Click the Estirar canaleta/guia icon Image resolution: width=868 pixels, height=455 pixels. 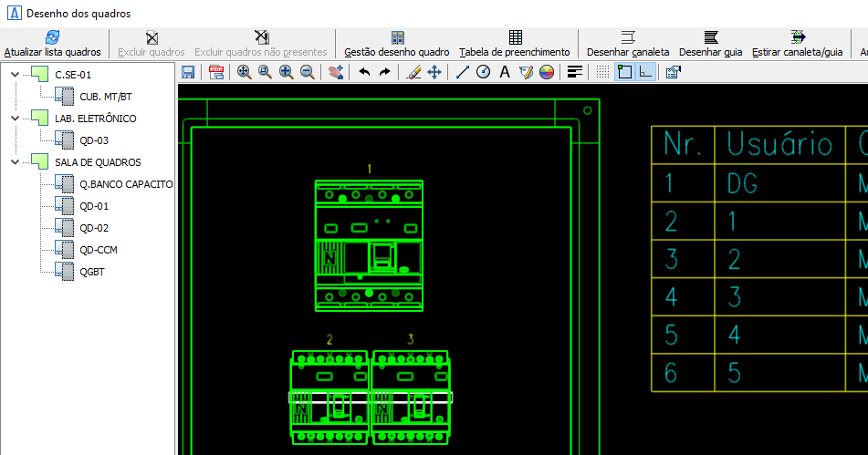[x=798, y=37]
